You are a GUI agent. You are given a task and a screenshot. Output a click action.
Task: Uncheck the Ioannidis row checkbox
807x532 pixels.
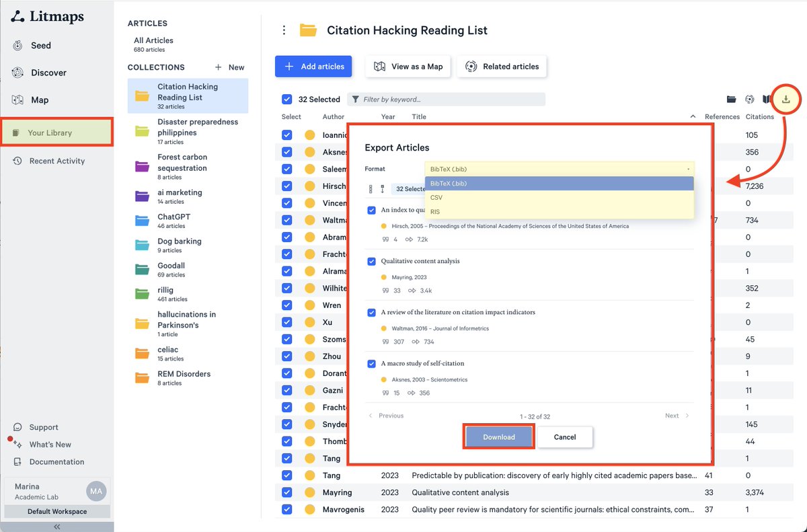tap(287, 135)
